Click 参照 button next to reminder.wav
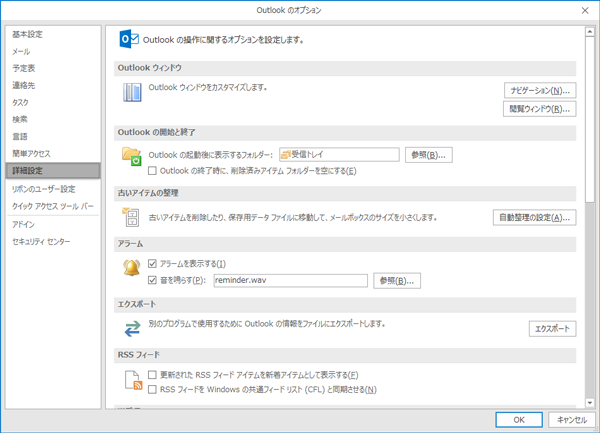Image resolution: width=600 pixels, height=433 pixels. coord(397,281)
